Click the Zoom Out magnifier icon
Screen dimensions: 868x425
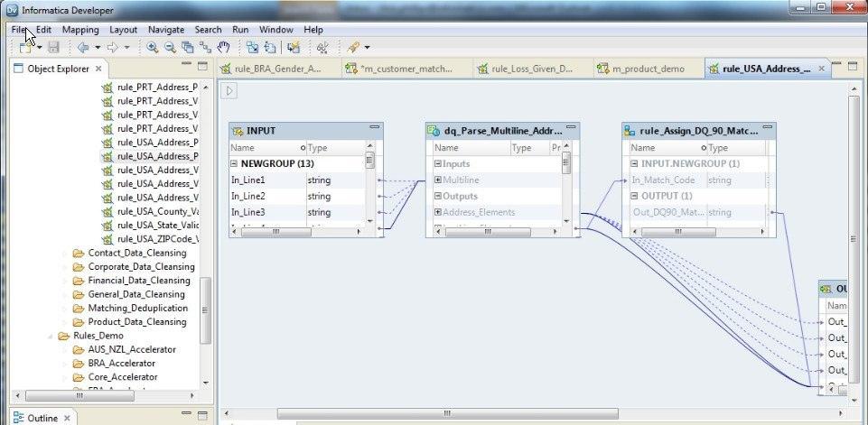pos(170,48)
